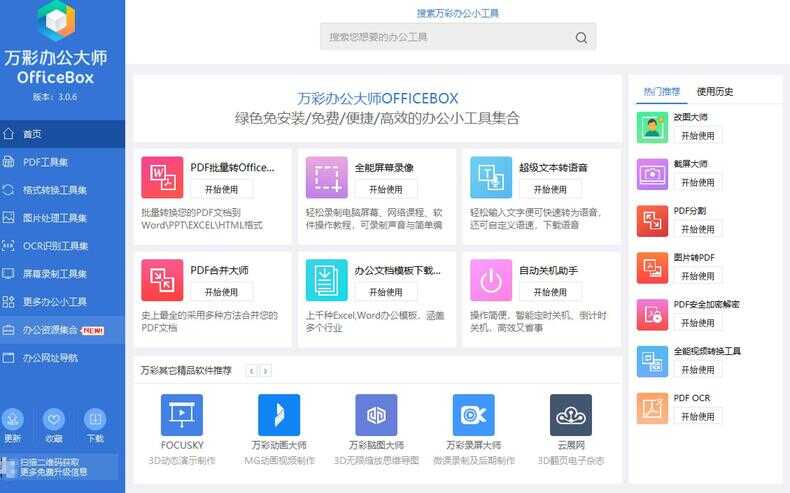Switch to the 热门推荐 tab
790x493 pixels.
pos(662,92)
